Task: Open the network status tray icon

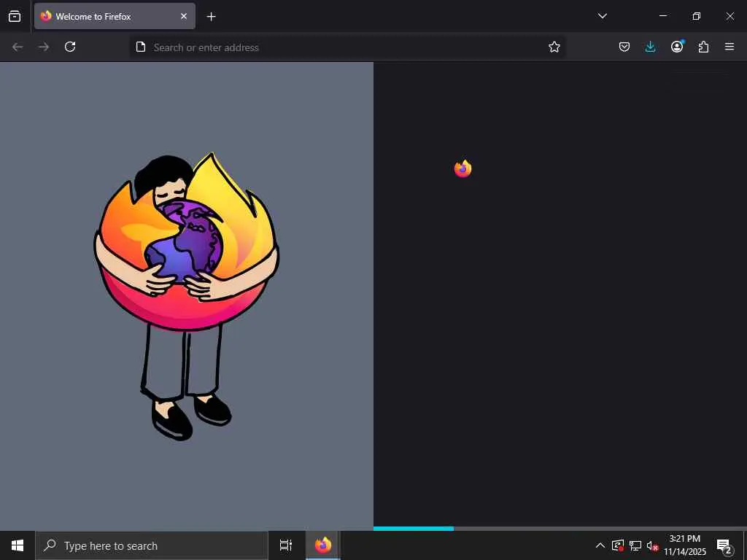Action: (635, 545)
